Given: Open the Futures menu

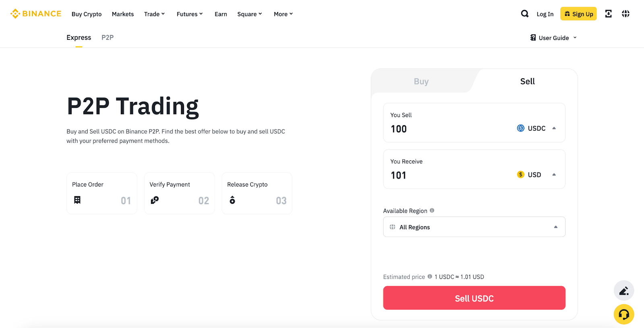Looking at the screenshot, I should click(x=190, y=14).
